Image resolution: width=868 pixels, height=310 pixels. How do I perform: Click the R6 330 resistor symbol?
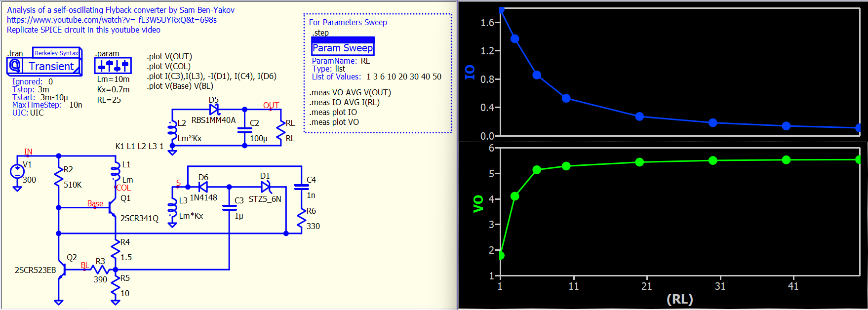[301, 220]
